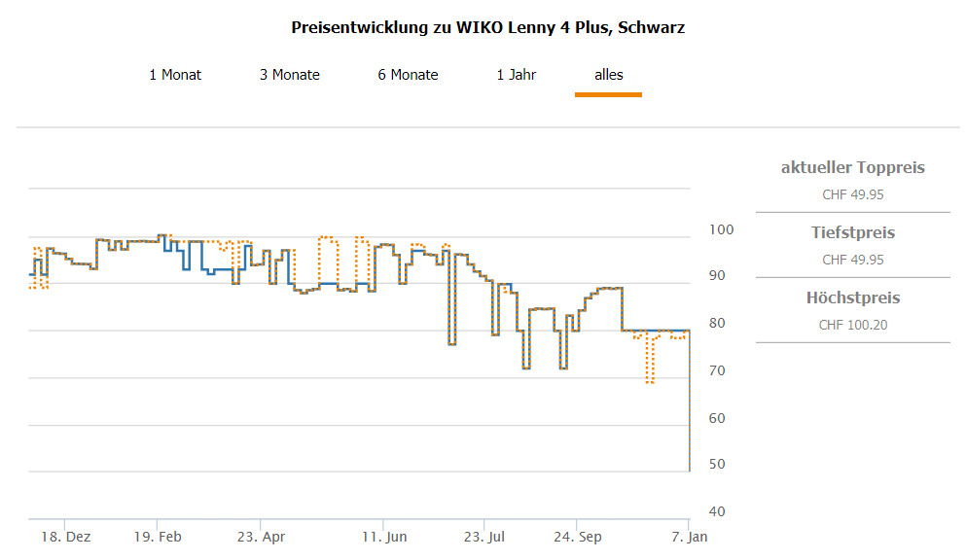
Task: Click the 7. Jan date label
Action: (x=688, y=537)
